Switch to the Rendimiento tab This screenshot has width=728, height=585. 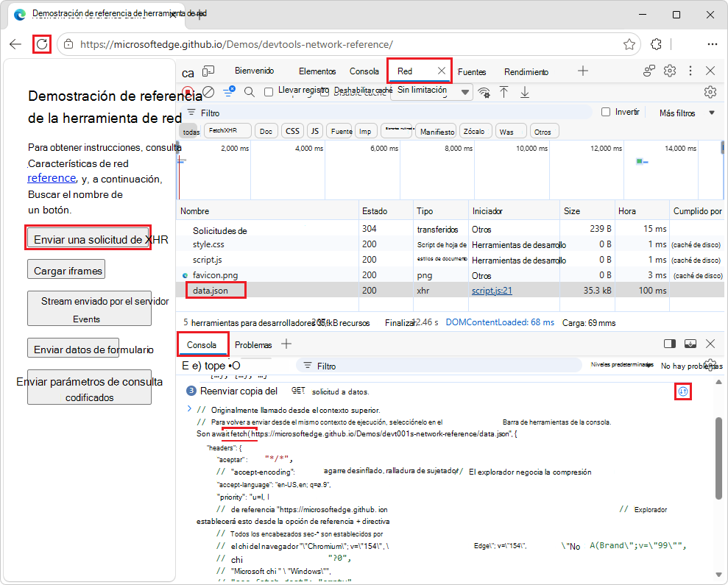pyautogui.click(x=526, y=71)
